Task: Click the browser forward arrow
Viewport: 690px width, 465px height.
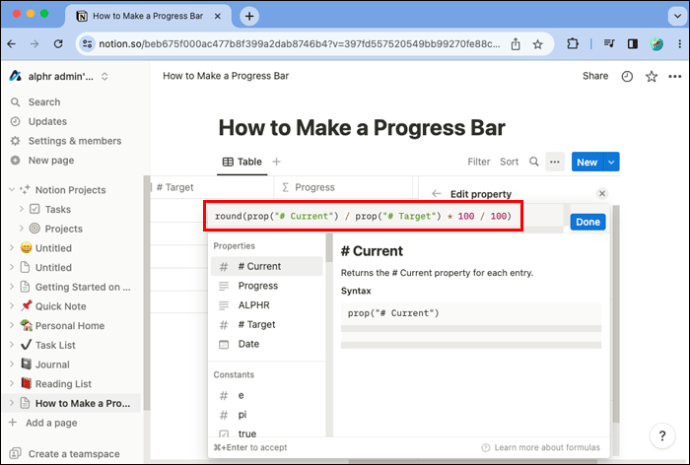Action: (x=34, y=44)
